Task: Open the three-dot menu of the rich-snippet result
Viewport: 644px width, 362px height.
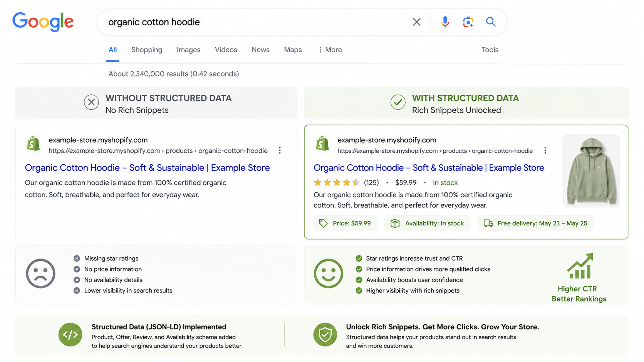Action: pos(545,150)
